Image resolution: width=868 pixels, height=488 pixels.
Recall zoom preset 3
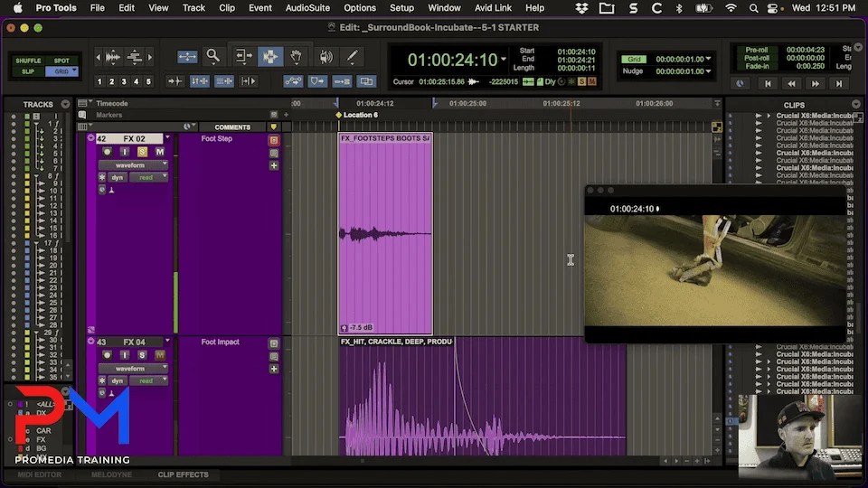click(x=124, y=81)
